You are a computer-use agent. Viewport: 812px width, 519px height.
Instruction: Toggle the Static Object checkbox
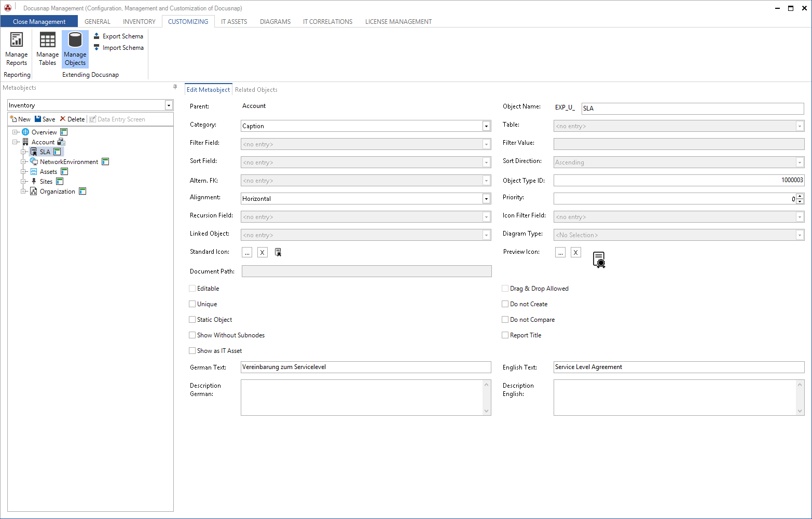[x=192, y=320]
